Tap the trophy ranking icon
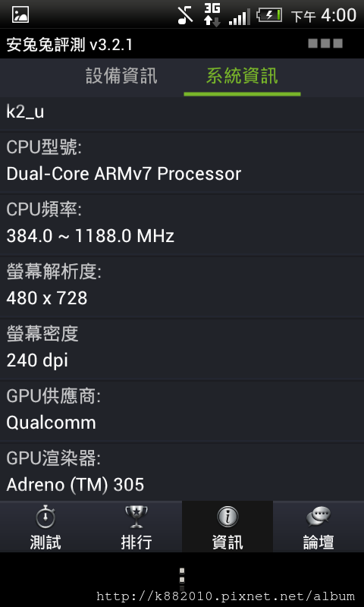 (136, 517)
